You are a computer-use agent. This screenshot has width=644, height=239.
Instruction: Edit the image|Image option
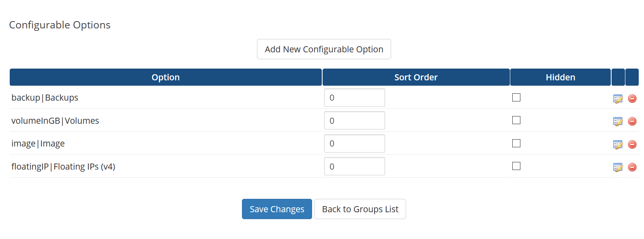coord(618,144)
